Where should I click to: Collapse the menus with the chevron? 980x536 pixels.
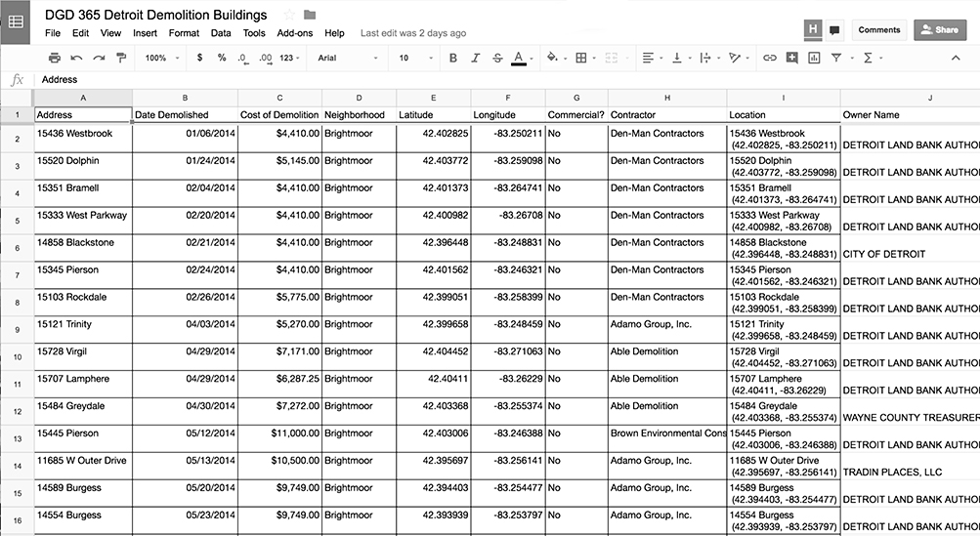tap(956, 58)
